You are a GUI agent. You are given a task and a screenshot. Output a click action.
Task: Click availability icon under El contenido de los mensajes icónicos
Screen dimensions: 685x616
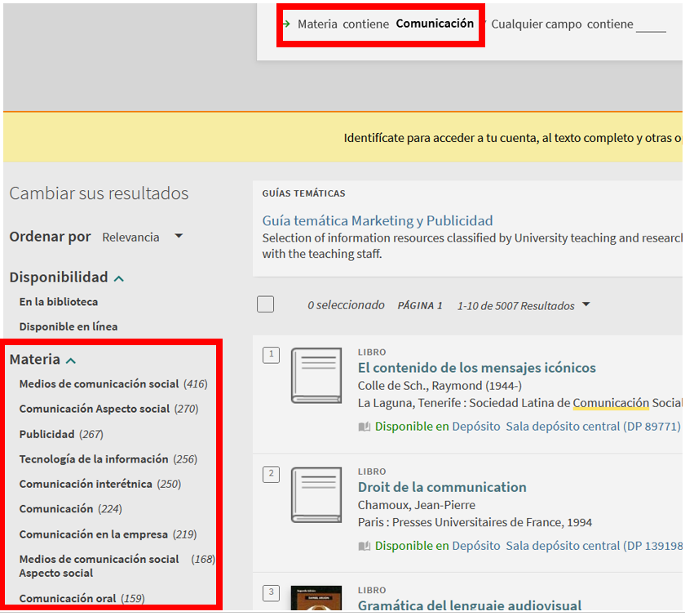click(x=365, y=427)
